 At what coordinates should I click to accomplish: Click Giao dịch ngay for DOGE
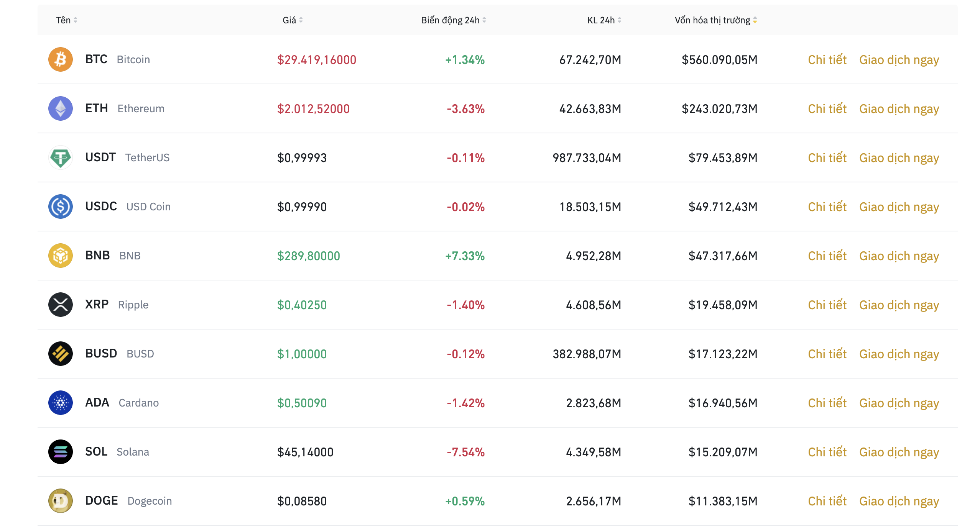pyautogui.click(x=899, y=502)
